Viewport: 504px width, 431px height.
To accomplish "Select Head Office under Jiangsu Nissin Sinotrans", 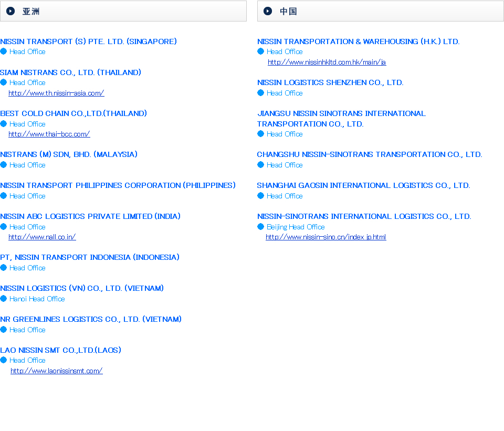I will coord(285,134).
